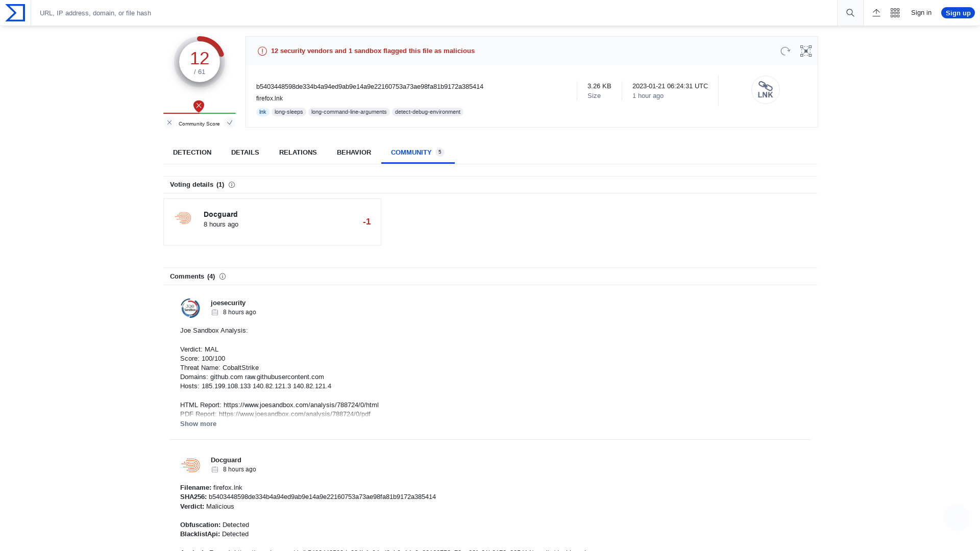
Task: Click Comments info icon
Action: click(x=223, y=277)
